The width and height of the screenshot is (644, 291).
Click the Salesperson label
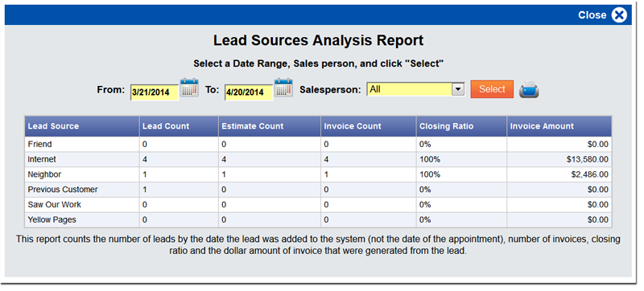330,90
